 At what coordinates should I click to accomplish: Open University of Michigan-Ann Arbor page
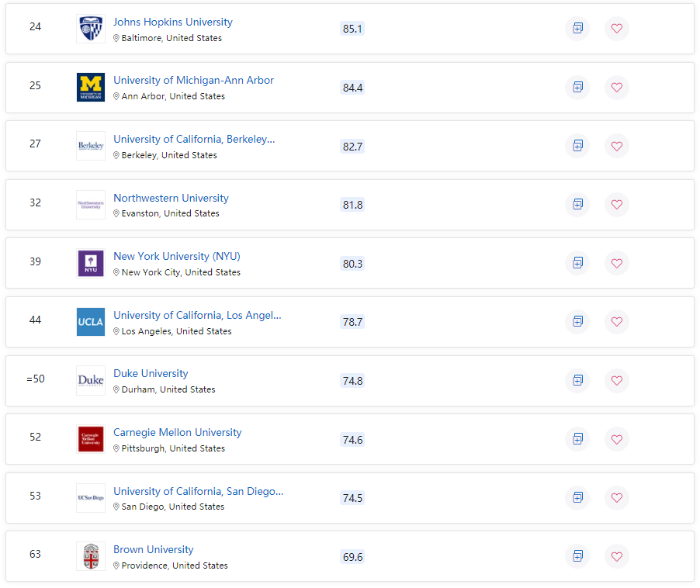pyautogui.click(x=193, y=81)
